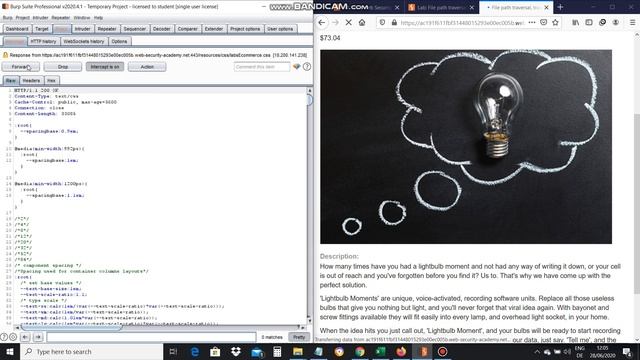This screenshot has width=640, height=360.
Task: Open Windows Start menu
Action: coord(9,351)
